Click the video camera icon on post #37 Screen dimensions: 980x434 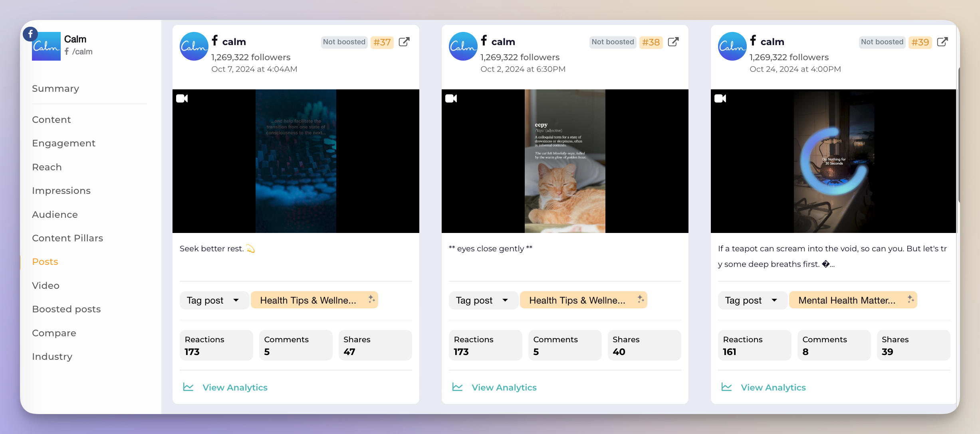coord(183,99)
